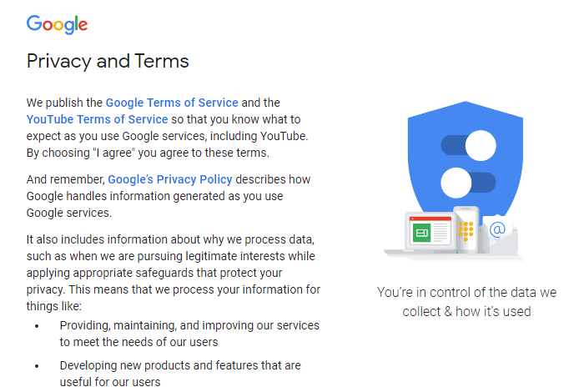The width and height of the screenshot is (584, 392).
Task: Click the "And remember" paragraph text
Action: (67, 179)
